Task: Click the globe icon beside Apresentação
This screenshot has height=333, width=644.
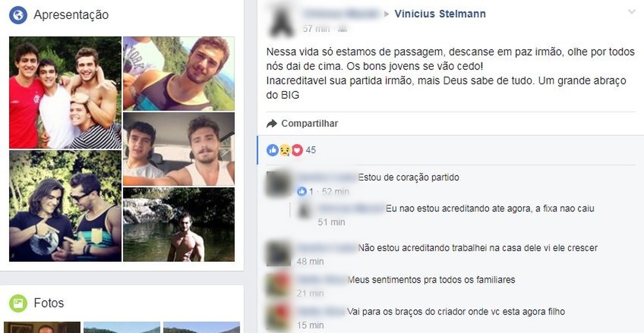Action: click(x=18, y=15)
